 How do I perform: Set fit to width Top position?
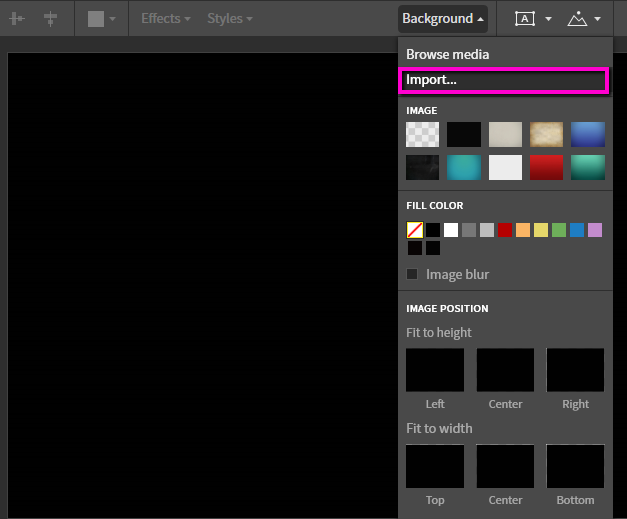pos(435,466)
